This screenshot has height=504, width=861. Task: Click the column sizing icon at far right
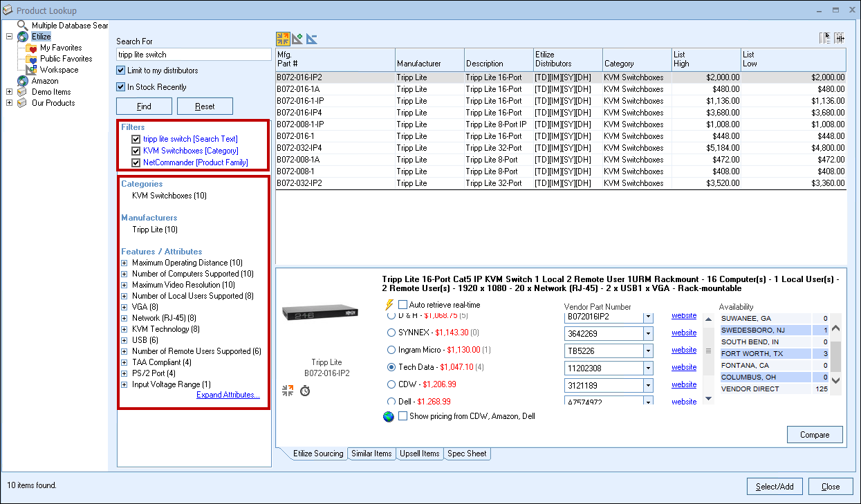coord(840,39)
